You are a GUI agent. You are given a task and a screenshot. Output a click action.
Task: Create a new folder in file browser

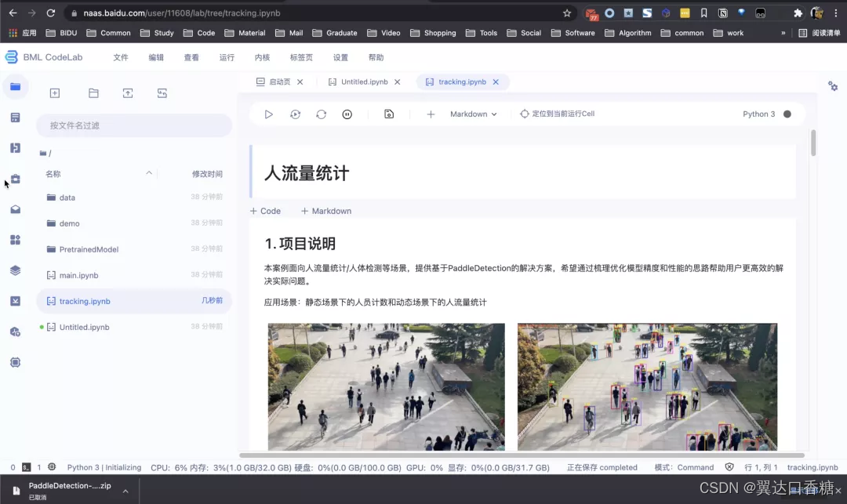point(93,92)
